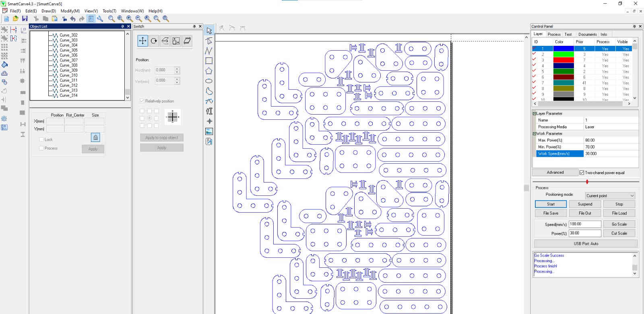Click the Go Scale button

pyautogui.click(x=619, y=224)
